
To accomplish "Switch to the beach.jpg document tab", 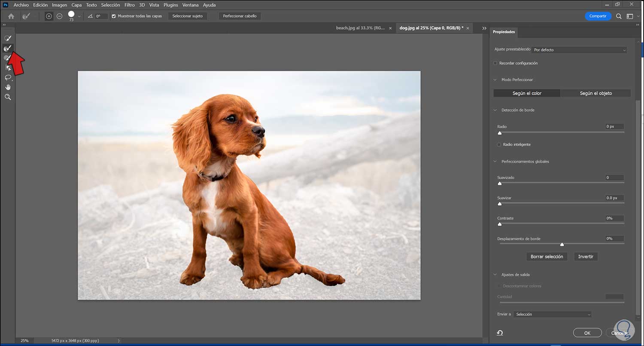I will click(360, 28).
